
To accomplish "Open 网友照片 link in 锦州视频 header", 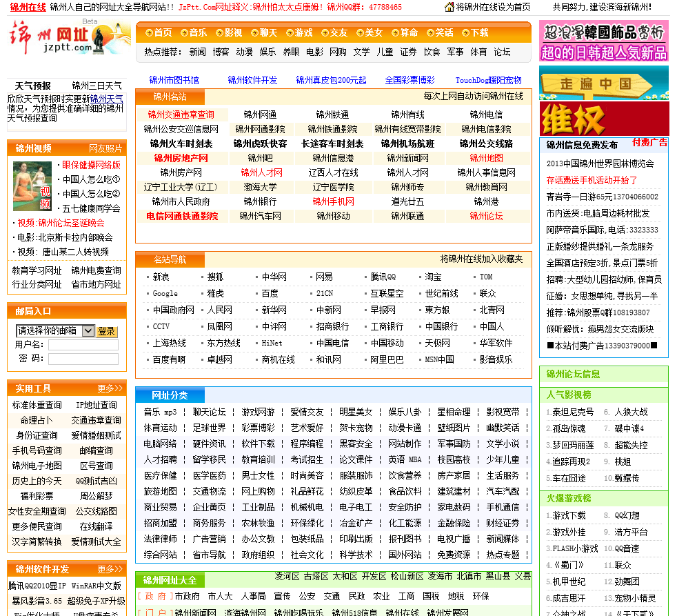I will pyautogui.click(x=105, y=148).
